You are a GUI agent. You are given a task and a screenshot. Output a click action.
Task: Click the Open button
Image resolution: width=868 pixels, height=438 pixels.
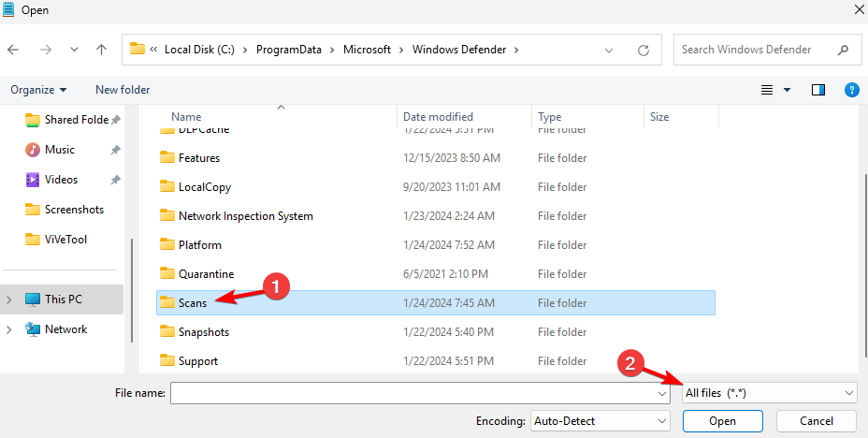point(722,421)
